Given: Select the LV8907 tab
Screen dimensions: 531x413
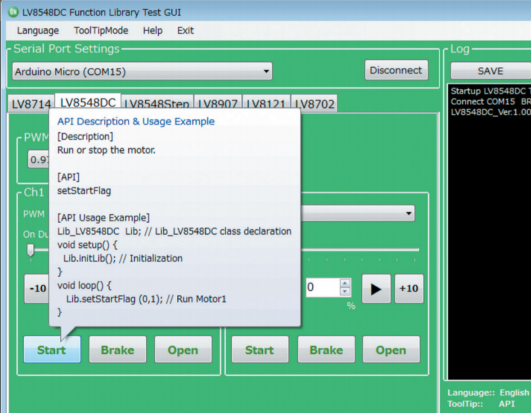Looking at the screenshot, I should pyautogui.click(x=217, y=104).
